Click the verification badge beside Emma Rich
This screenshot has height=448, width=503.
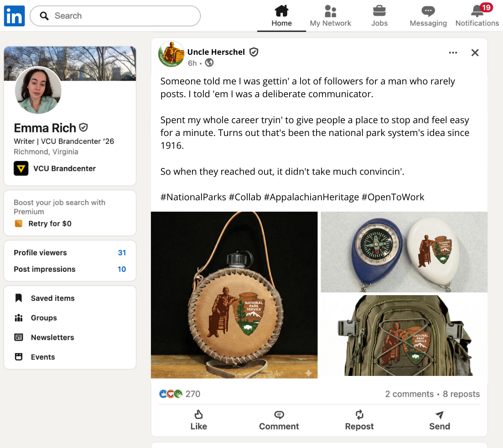click(83, 127)
